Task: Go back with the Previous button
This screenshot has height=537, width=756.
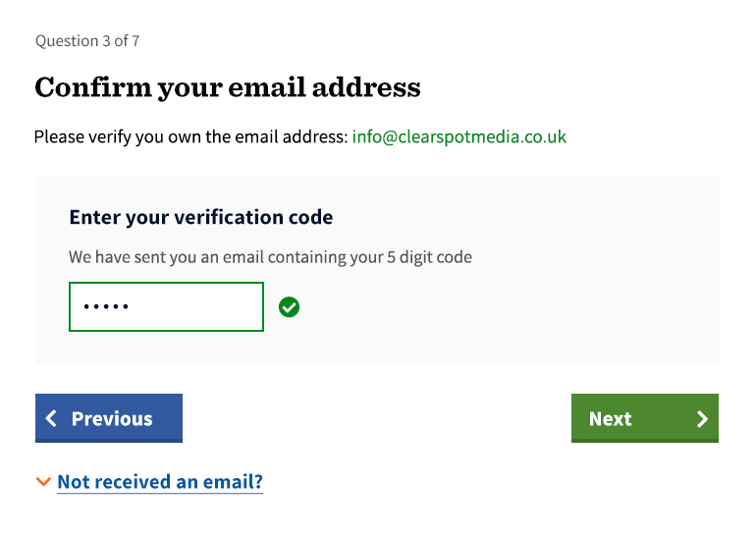Action: click(x=109, y=418)
